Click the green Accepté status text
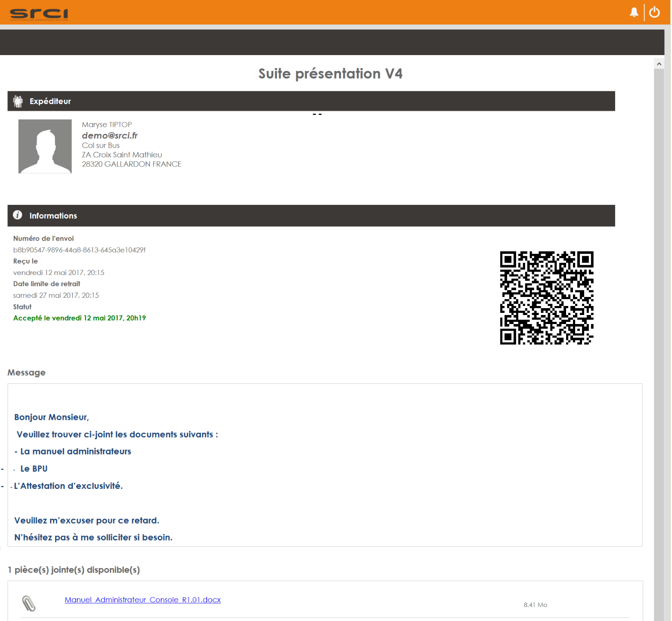This screenshot has width=672, height=621. [79, 318]
